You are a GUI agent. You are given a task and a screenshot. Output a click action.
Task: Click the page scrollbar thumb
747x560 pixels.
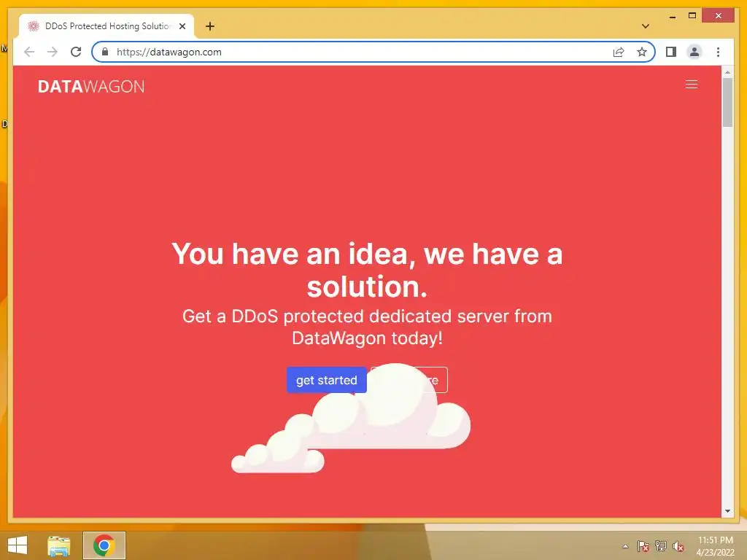pyautogui.click(x=727, y=102)
